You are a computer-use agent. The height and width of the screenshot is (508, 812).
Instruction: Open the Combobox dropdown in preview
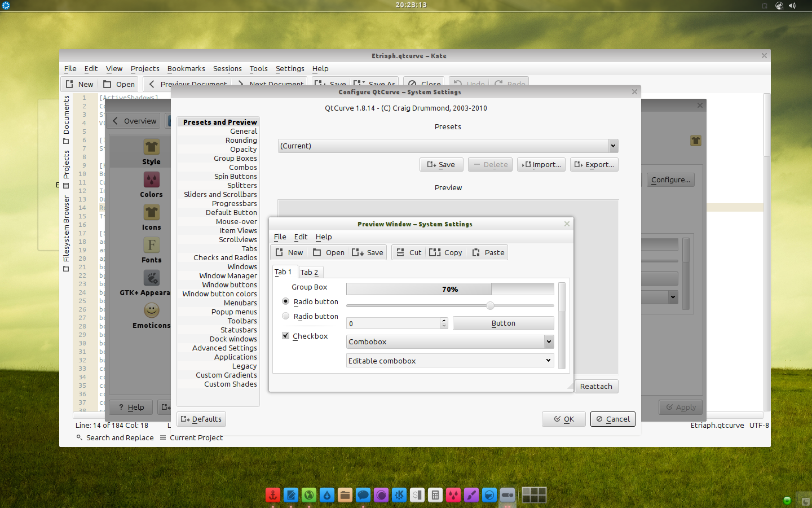450,341
